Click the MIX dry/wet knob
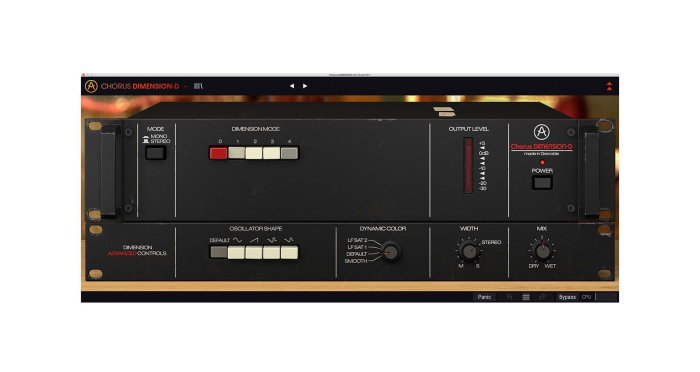Image resolution: width=700 pixels, height=372 pixels. point(542,251)
